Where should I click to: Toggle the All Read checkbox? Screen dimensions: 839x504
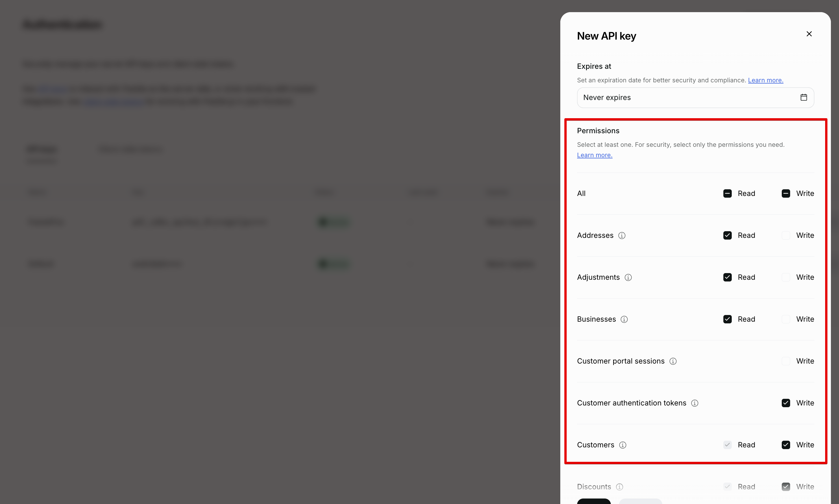727,194
